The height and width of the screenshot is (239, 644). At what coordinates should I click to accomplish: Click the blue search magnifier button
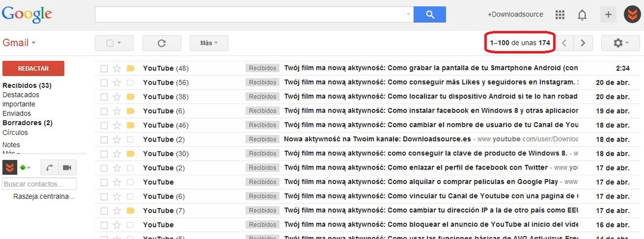[x=430, y=15]
